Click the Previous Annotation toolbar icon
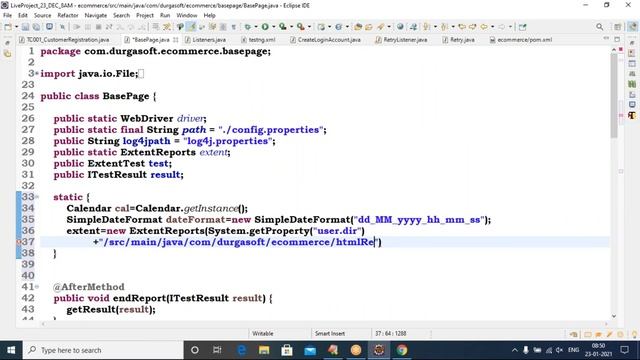The width and height of the screenshot is (640, 360). pyautogui.click(x=444, y=27)
